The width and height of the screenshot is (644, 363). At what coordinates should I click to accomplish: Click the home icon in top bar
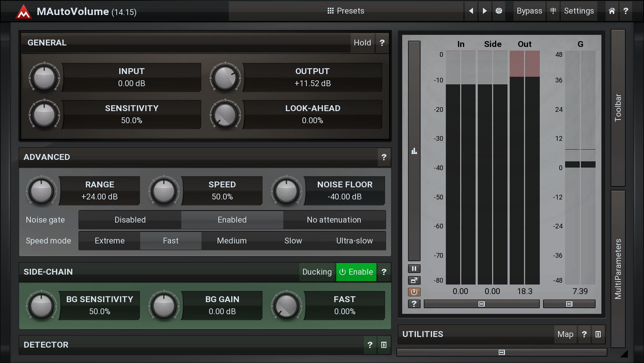(x=612, y=11)
